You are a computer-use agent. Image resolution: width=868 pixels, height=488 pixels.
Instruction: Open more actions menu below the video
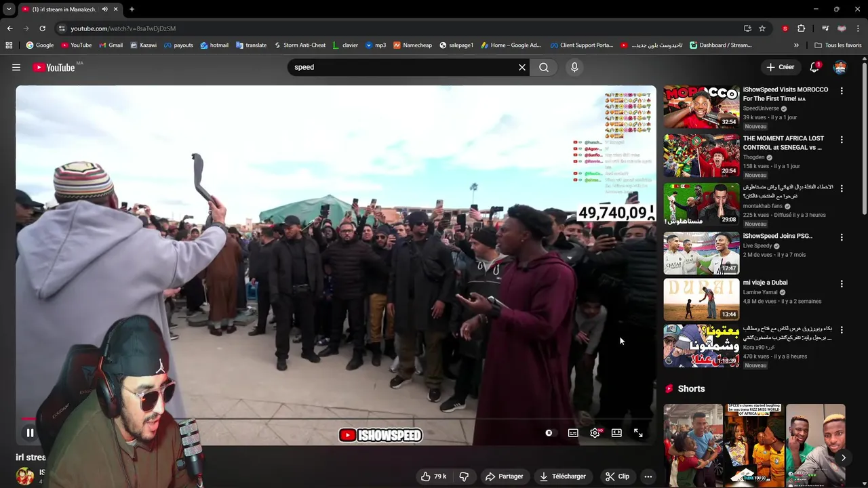[648, 476]
